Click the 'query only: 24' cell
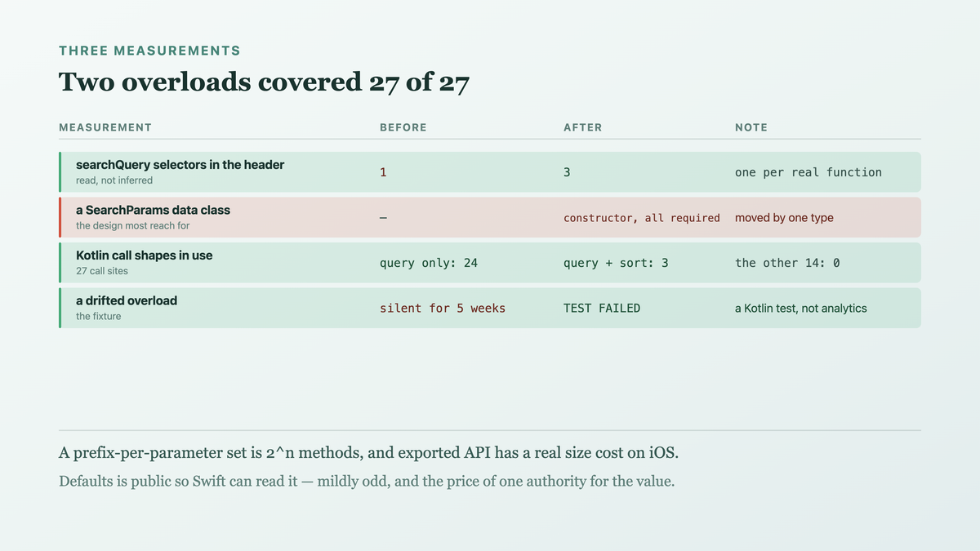Viewport: 980px width, 551px height. click(x=429, y=263)
